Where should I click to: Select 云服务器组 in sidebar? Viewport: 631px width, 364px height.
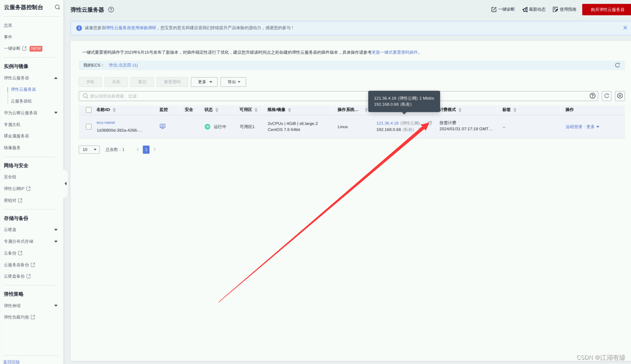click(x=21, y=101)
